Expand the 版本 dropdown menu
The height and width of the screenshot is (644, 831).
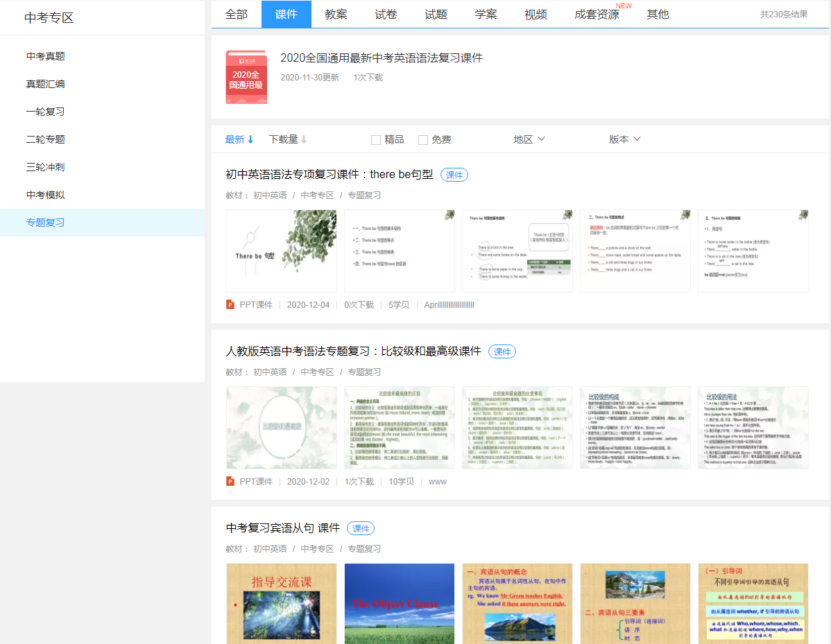coord(624,139)
